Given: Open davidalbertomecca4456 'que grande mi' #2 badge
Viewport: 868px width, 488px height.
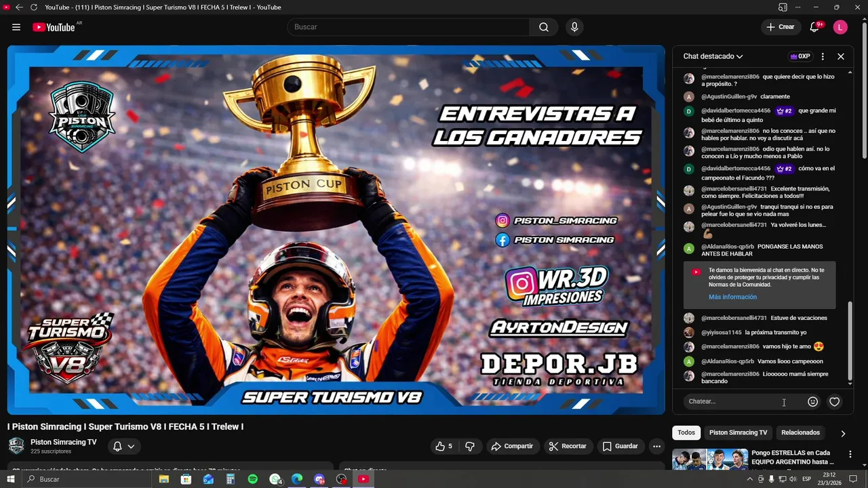Looking at the screenshot, I should [x=784, y=110].
